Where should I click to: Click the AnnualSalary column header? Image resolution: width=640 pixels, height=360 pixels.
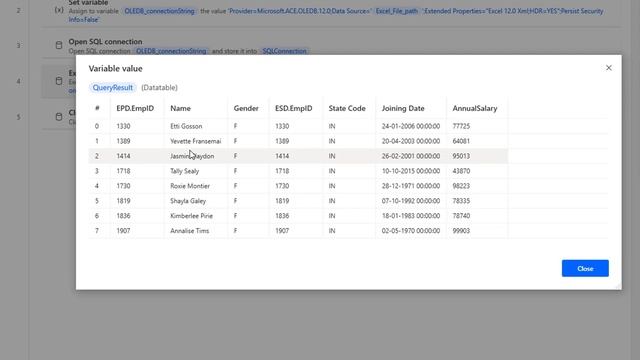coord(475,108)
